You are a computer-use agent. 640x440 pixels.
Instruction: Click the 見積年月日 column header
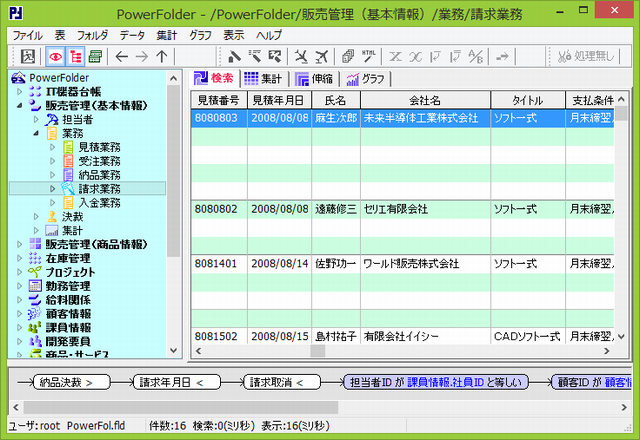pyautogui.click(x=279, y=100)
